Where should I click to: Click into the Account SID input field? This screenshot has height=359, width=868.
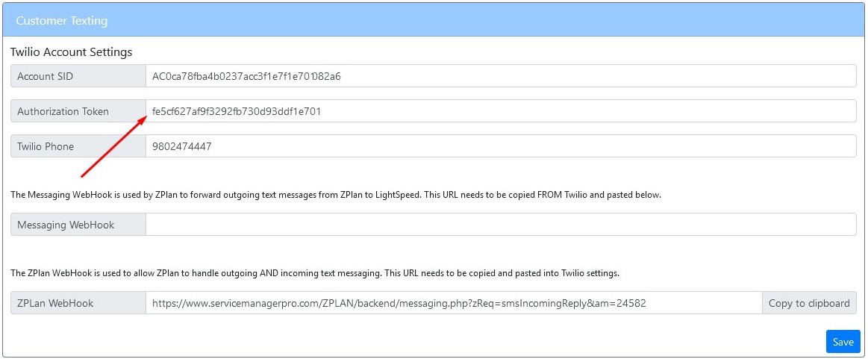pos(500,76)
